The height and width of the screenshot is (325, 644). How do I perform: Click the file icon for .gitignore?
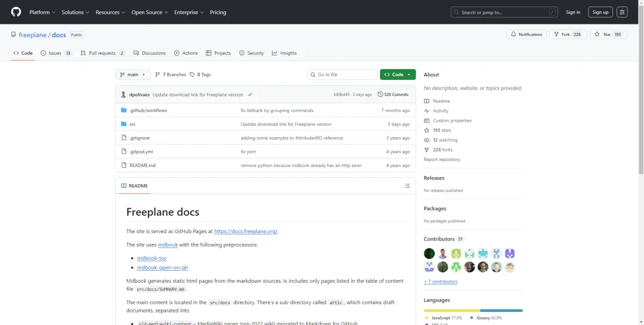(x=123, y=138)
